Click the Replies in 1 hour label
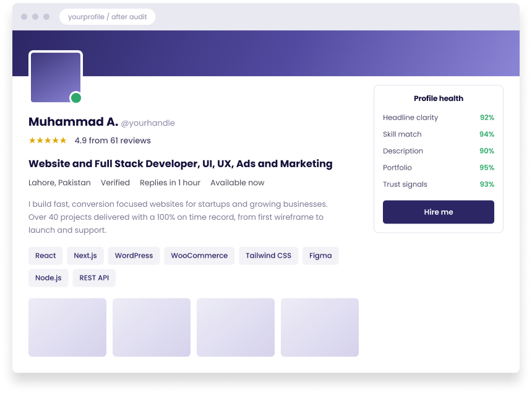 coord(170,183)
